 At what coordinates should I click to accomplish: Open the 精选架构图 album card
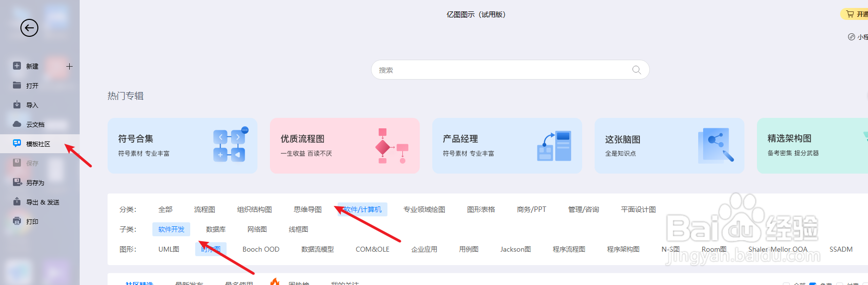point(812,146)
